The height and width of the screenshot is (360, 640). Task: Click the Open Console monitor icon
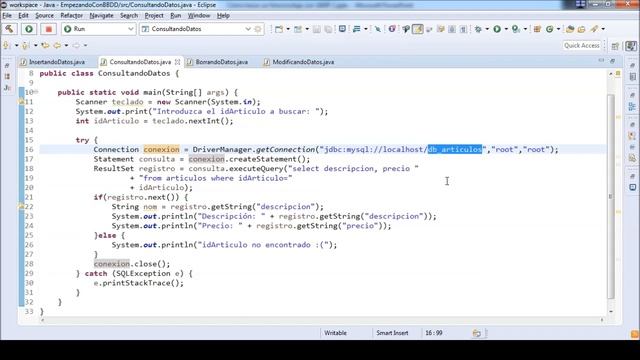pyautogui.click(x=342, y=29)
